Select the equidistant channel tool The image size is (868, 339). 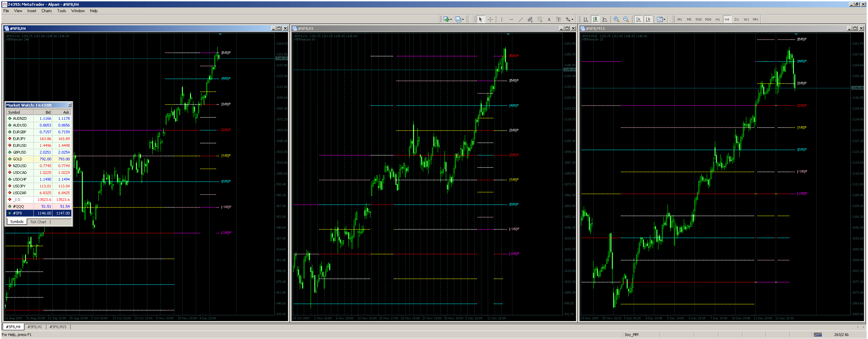[530, 19]
